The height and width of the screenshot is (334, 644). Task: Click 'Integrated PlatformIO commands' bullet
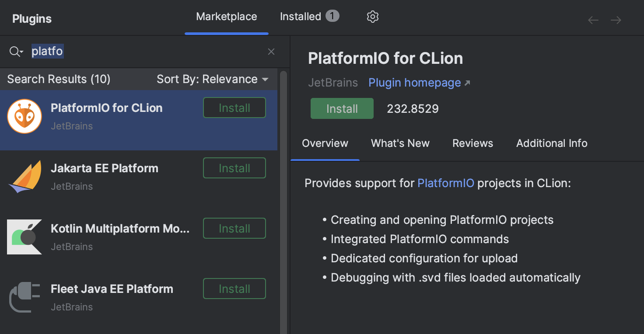pyautogui.click(x=420, y=239)
